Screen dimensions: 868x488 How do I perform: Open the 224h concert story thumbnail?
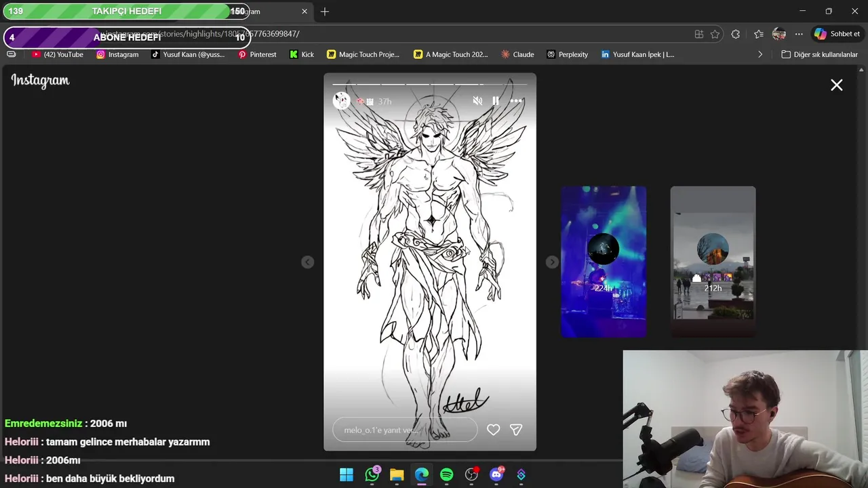[x=604, y=262]
